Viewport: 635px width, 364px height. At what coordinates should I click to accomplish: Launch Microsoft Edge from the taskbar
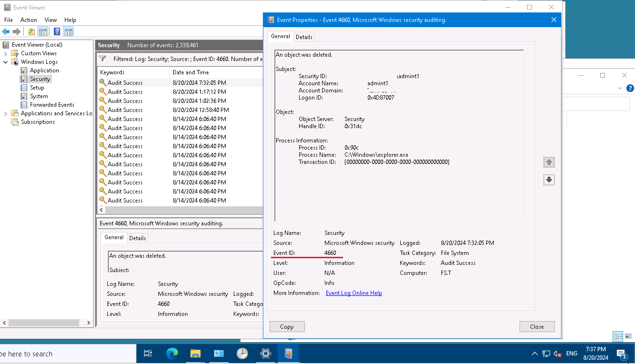172,354
